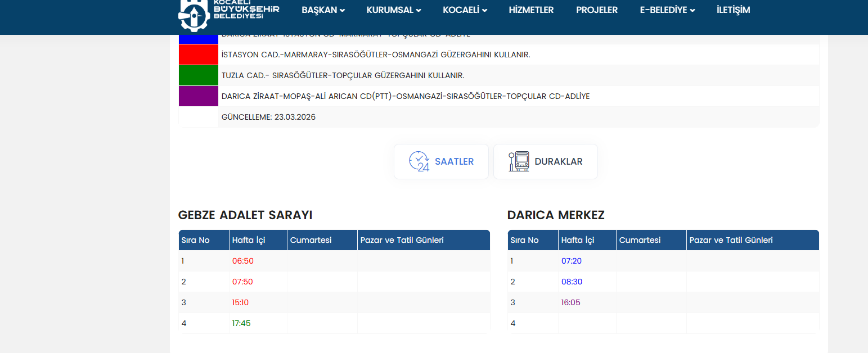868x353 pixels.
Task: Select the İSTASYON CAD.-MARMARAY route description
Action: tap(376, 55)
